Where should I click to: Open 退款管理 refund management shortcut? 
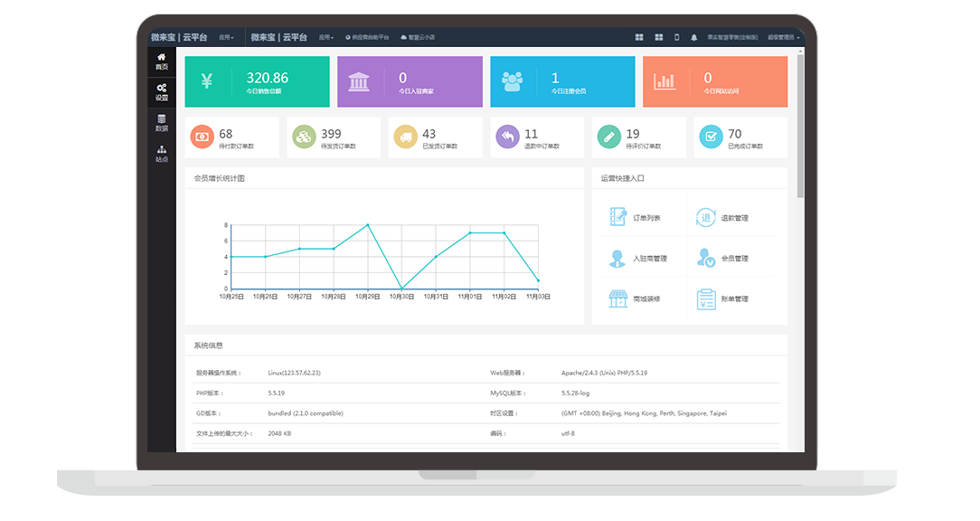click(x=724, y=218)
